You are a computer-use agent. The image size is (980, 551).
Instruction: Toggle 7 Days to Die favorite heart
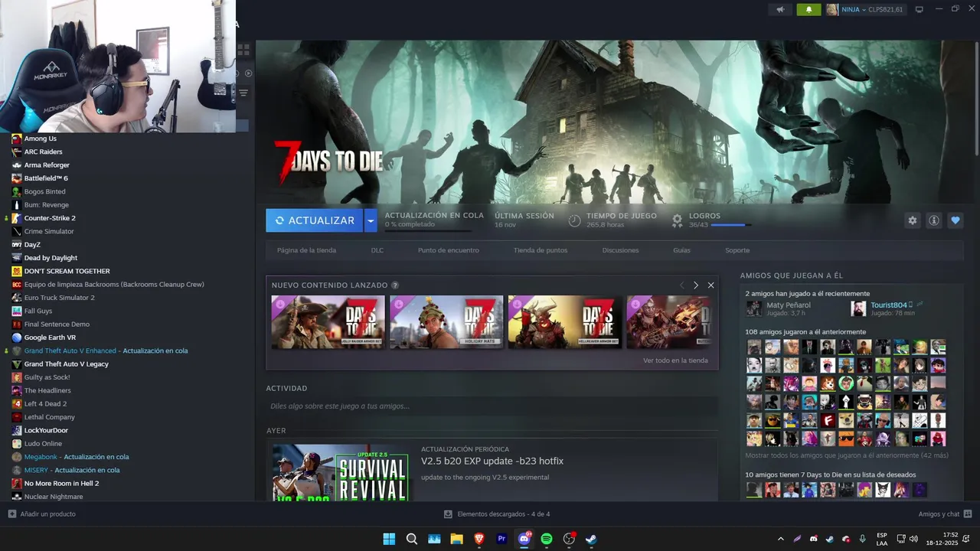[955, 220]
